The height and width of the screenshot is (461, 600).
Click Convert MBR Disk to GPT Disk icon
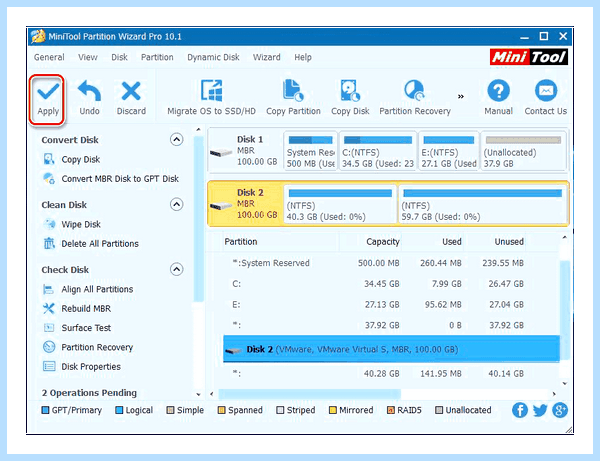(49, 178)
